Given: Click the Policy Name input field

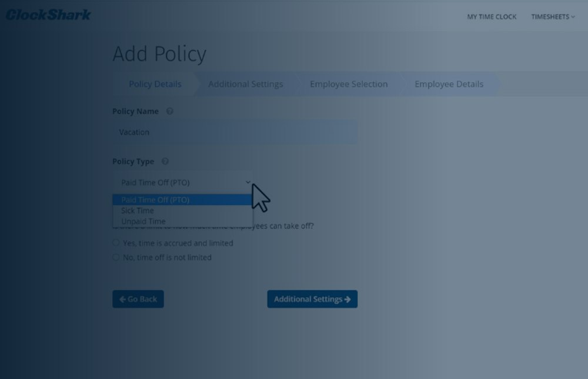Looking at the screenshot, I should (235, 132).
